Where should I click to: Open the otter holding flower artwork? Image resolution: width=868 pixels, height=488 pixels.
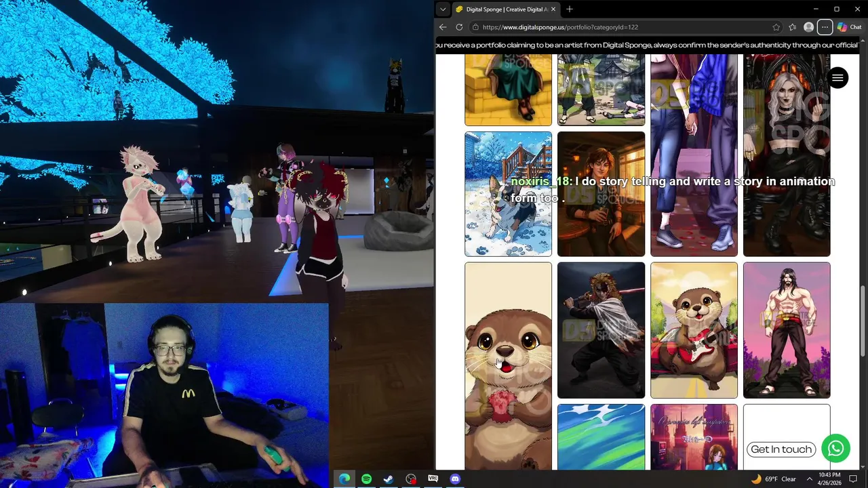[508, 366]
